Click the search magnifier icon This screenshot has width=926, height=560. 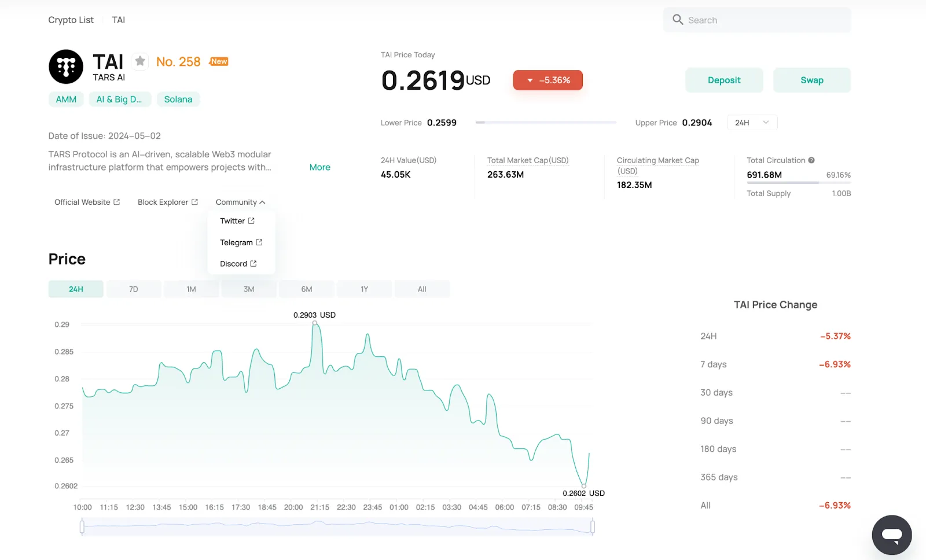(678, 20)
